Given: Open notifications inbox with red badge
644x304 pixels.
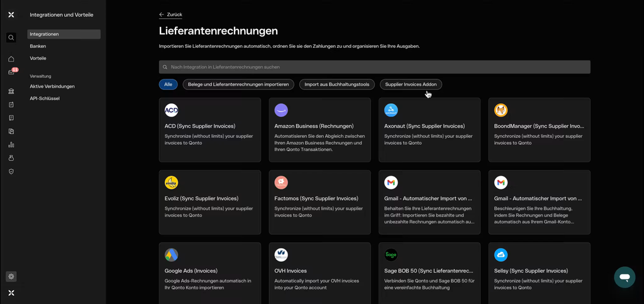Looking at the screenshot, I should click(11, 72).
